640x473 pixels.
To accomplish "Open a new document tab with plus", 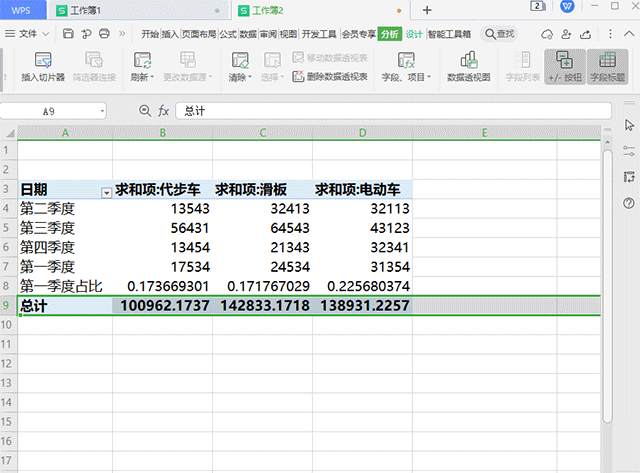I will (427, 10).
